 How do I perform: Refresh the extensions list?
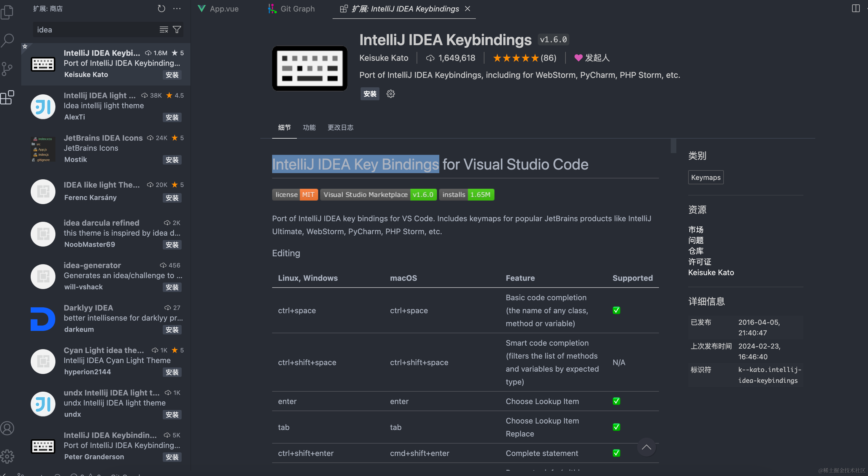(161, 9)
